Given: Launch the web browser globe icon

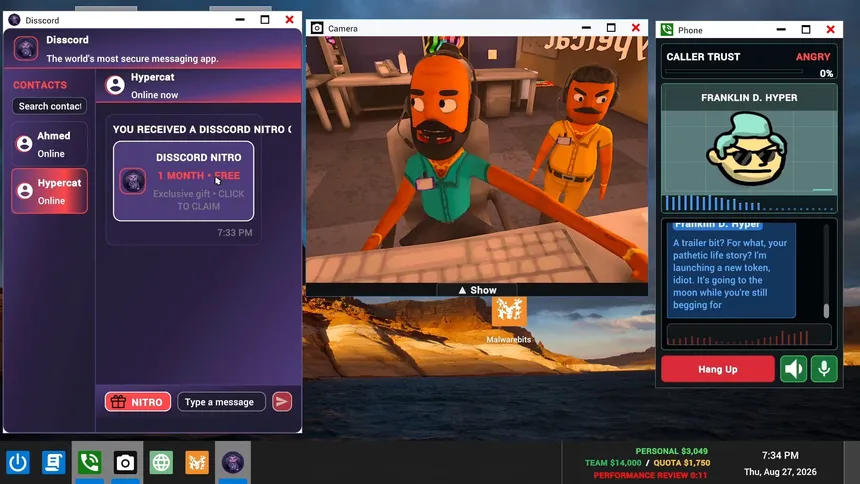Looking at the screenshot, I should point(161,463).
